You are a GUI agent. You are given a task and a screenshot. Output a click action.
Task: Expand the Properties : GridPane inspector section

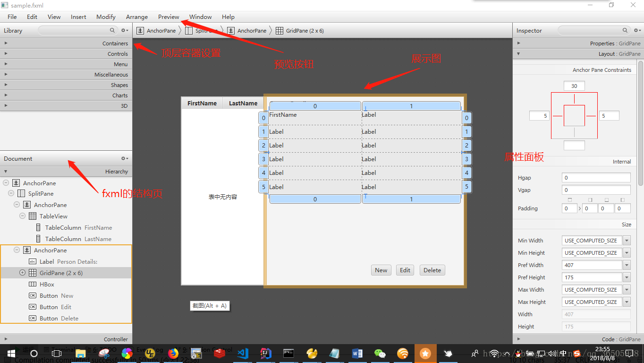pyautogui.click(x=578, y=43)
